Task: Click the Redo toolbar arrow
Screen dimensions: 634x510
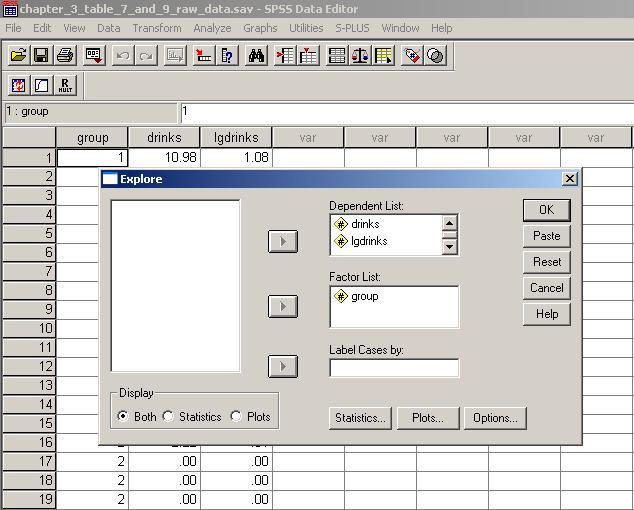Action: point(146,55)
